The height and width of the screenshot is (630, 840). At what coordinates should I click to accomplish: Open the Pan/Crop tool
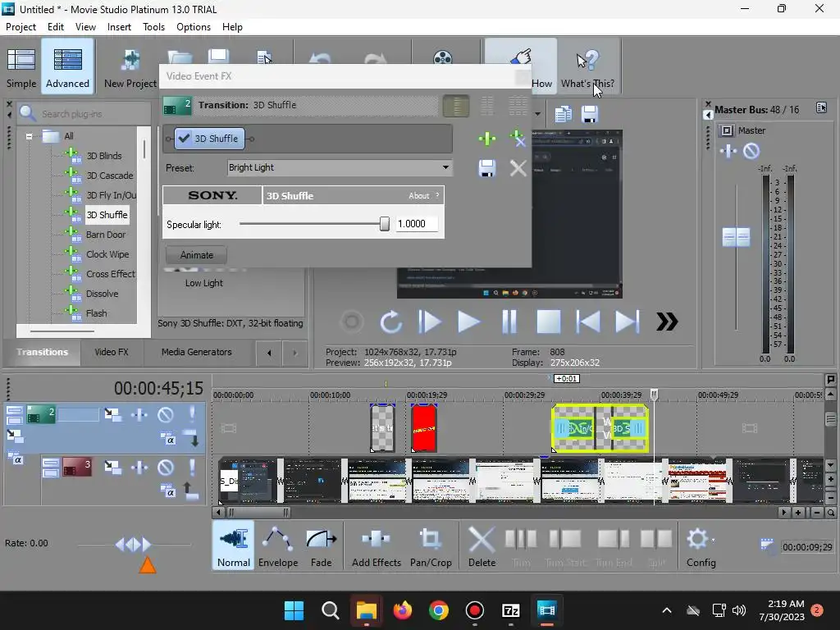(x=431, y=546)
